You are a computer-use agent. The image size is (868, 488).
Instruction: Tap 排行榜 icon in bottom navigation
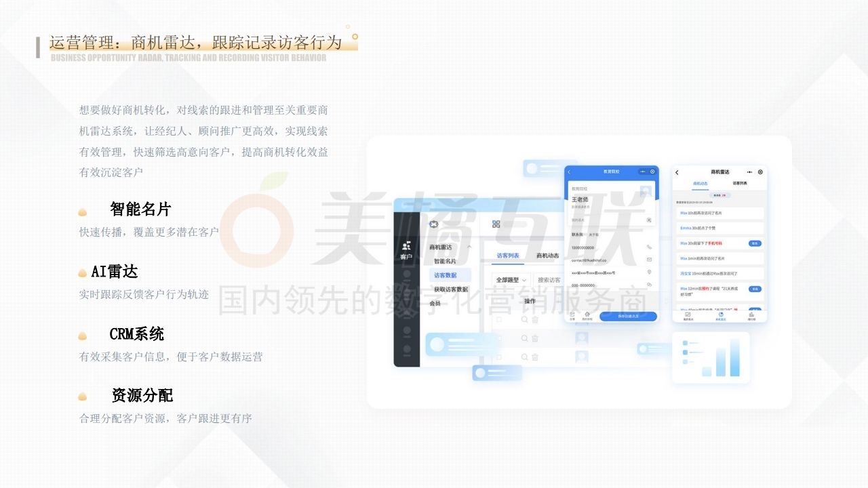751,316
